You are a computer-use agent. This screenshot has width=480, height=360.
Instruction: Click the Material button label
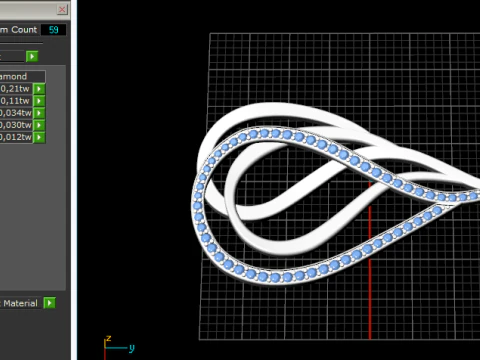click(x=21, y=303)
